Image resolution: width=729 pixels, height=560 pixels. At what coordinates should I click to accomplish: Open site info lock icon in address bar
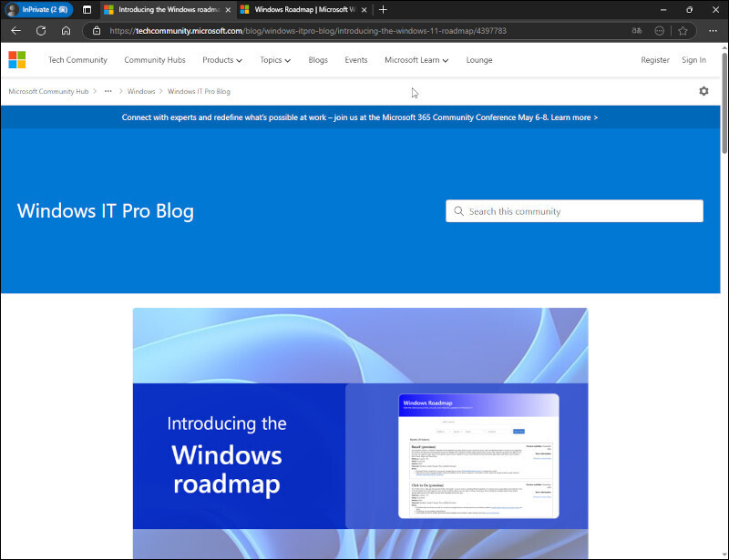[x=97, y=31]
